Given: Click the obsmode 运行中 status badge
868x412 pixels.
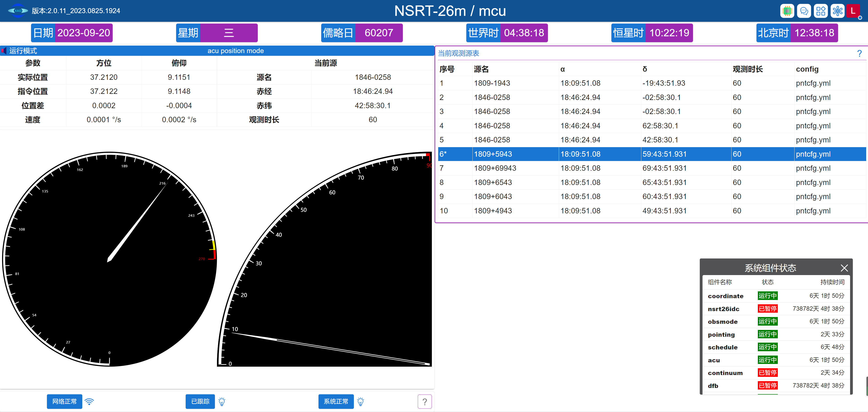Looking at the screenshot, I should 768,321.
